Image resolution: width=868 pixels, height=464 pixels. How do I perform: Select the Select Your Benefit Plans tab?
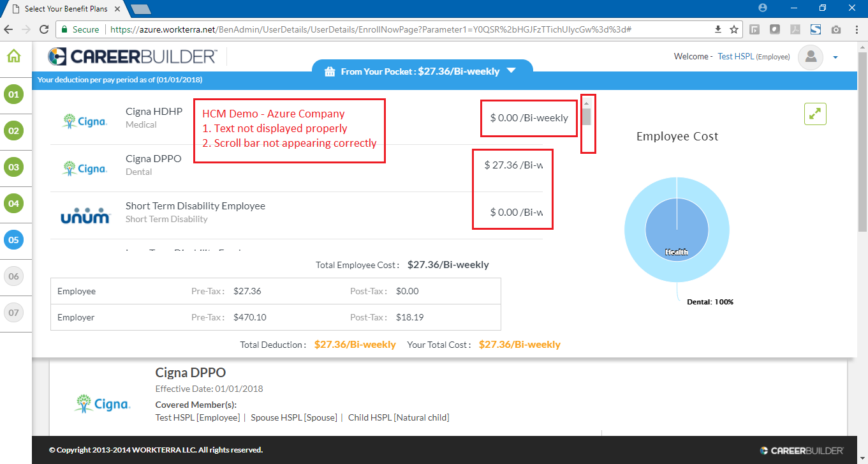(66, 9)
